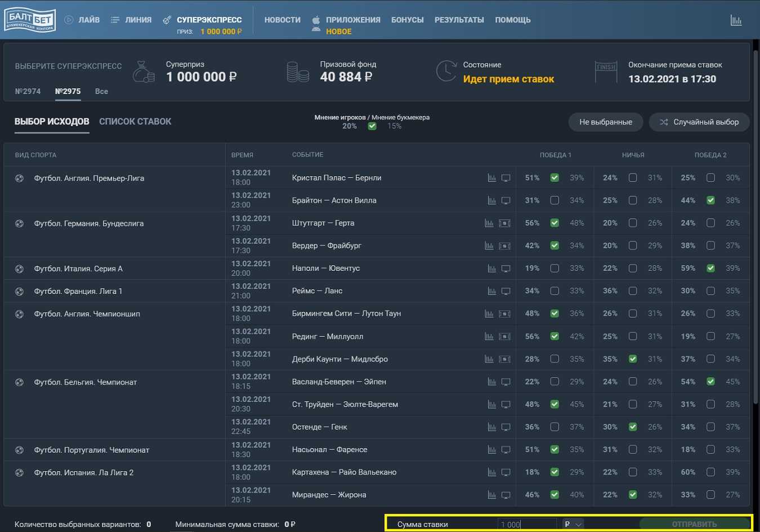Open live video icon for Рединг — Миллуолл

click(504, 337)
